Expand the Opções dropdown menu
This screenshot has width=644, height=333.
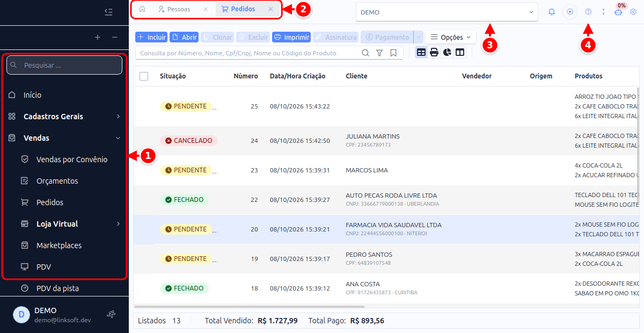[x=451, y=37]
